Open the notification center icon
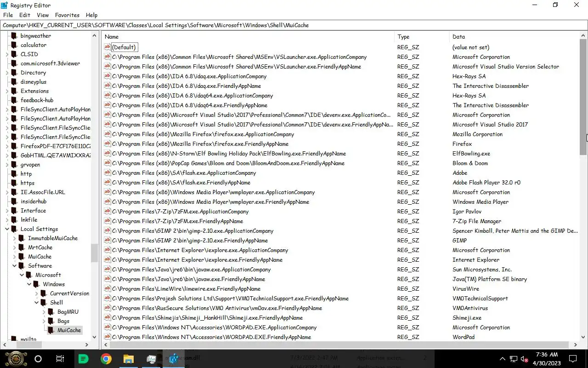 coord(573,359)
